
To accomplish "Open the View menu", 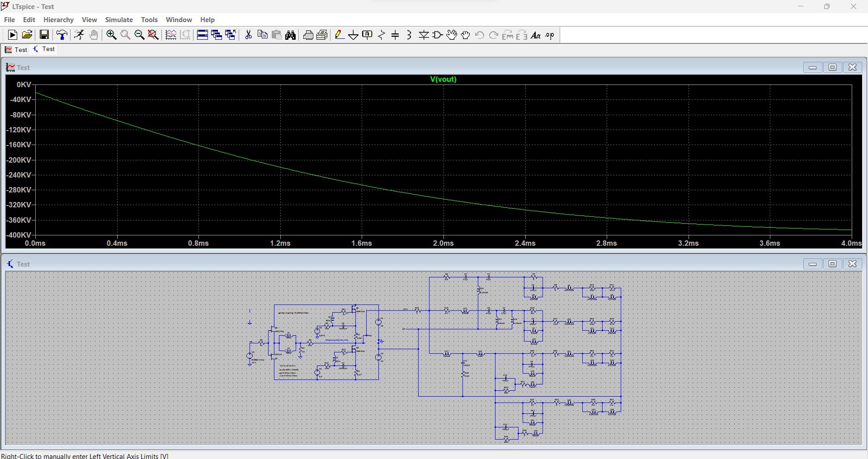I will point(90,20).
